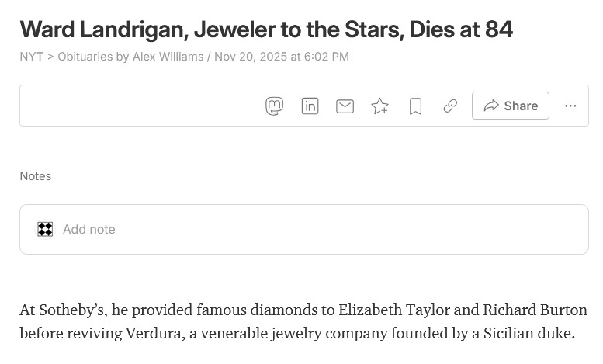Click the article summary paragraph
Image resolution: width=603 pixels, height=364 pixels.
[x=303, y=321]
